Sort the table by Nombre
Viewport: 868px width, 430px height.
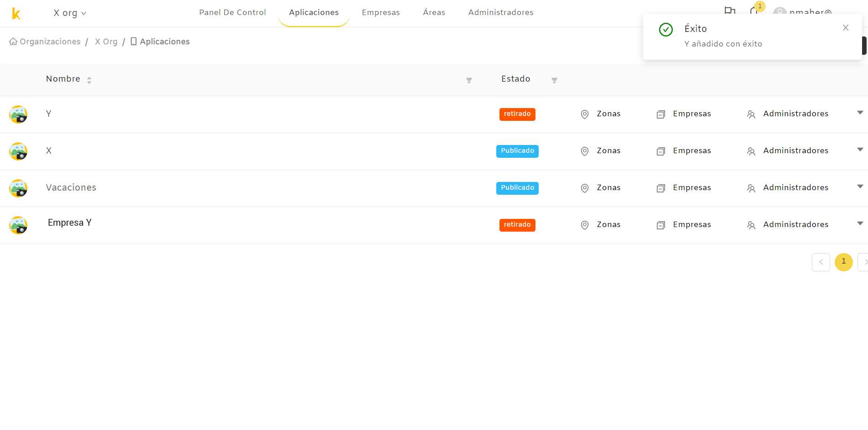click(89, 80)
